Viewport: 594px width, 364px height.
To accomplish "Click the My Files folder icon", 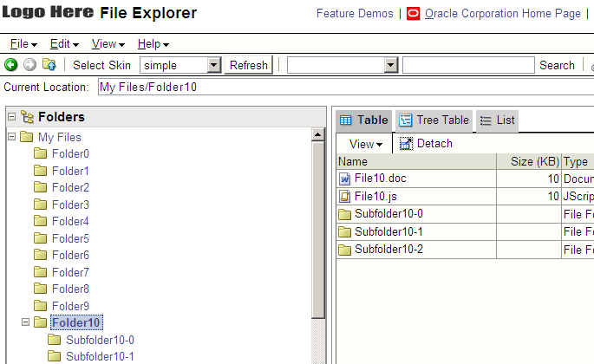I will click(x=27, y=136).
